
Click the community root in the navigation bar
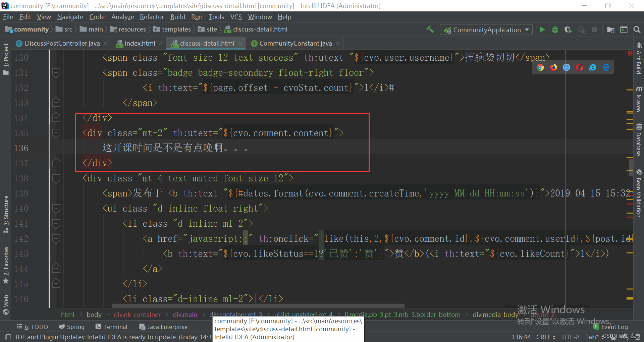click(27, 30)
